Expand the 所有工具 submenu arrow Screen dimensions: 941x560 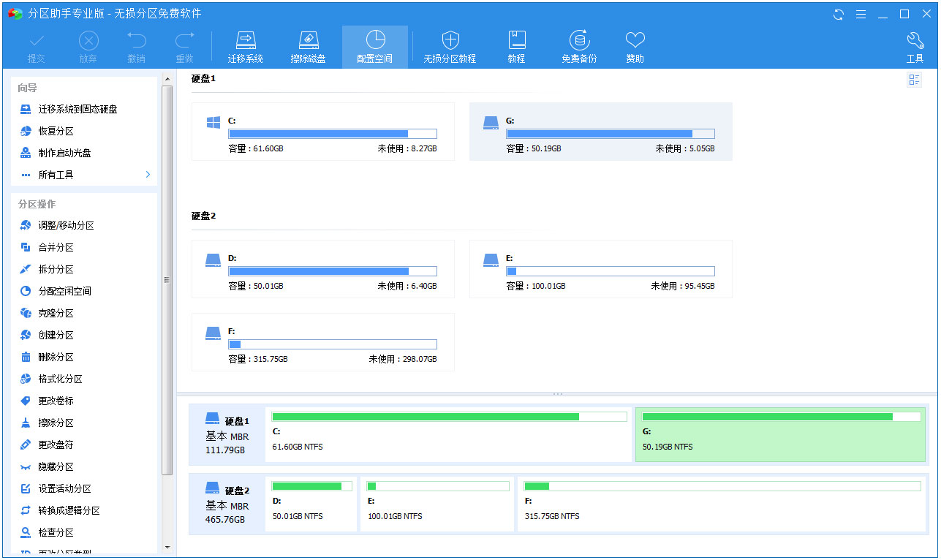coord(148,175)
